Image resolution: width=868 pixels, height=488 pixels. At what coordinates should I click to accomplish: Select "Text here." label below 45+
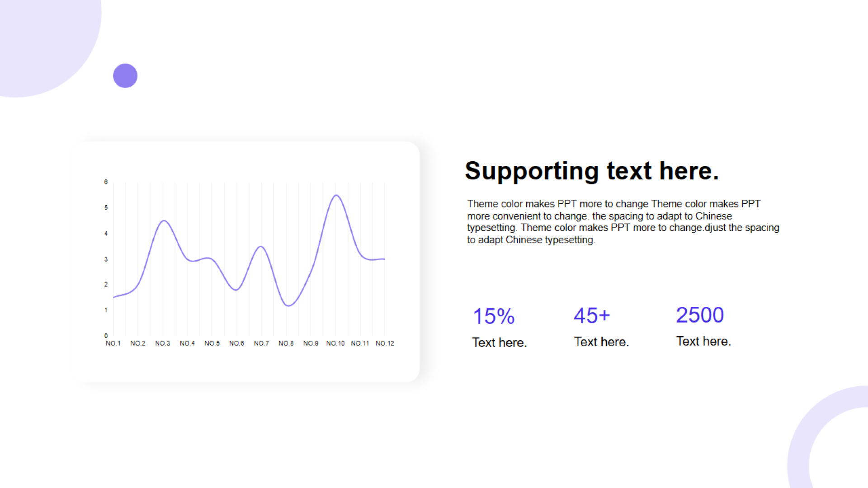point(601,342)
